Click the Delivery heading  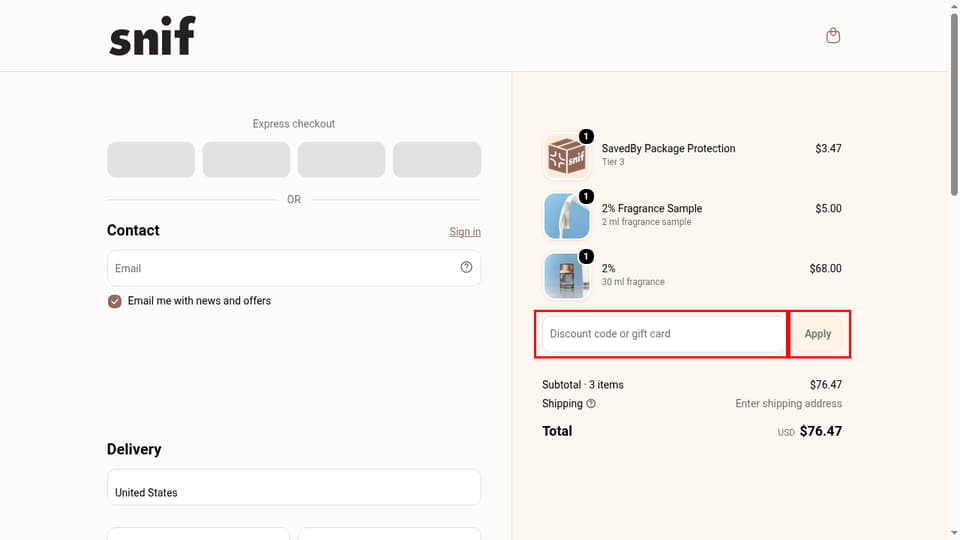tap(134, 449)
